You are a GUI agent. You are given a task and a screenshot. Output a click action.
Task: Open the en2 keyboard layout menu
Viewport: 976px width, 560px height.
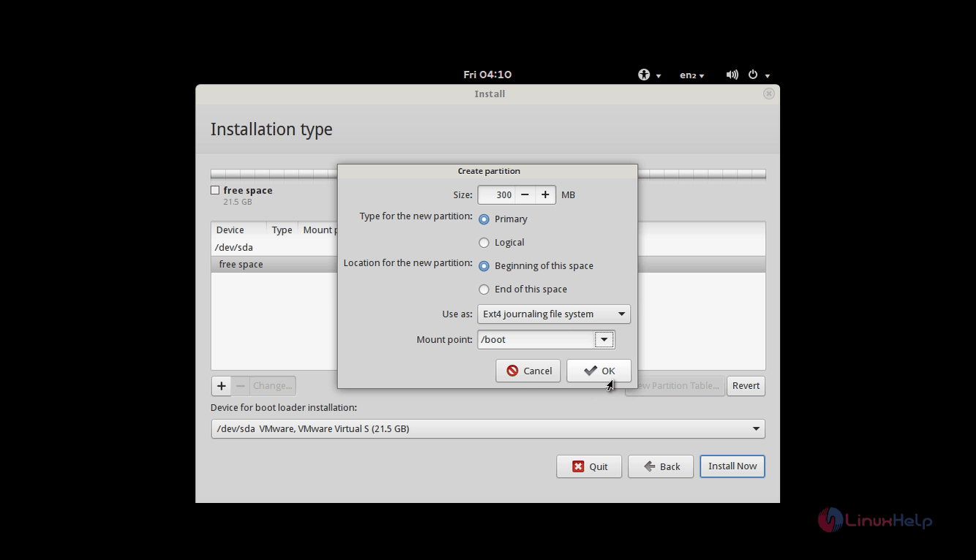coord(691,75)
